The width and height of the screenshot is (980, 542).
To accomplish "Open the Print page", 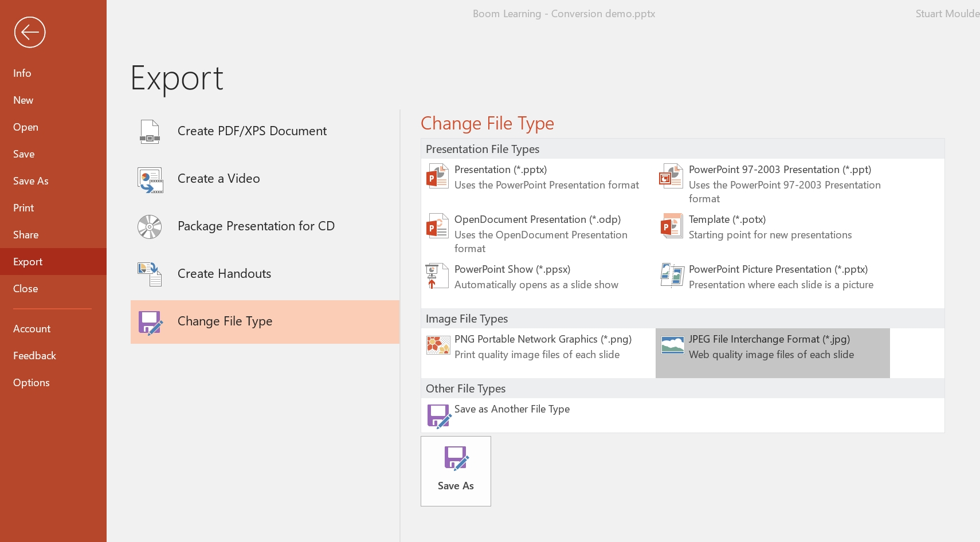I will coord(53,207).
